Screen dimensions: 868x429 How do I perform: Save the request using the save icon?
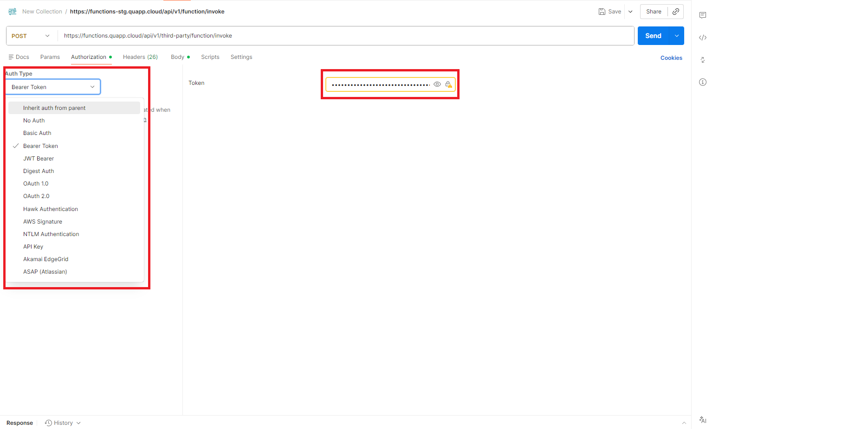(601, 11)
